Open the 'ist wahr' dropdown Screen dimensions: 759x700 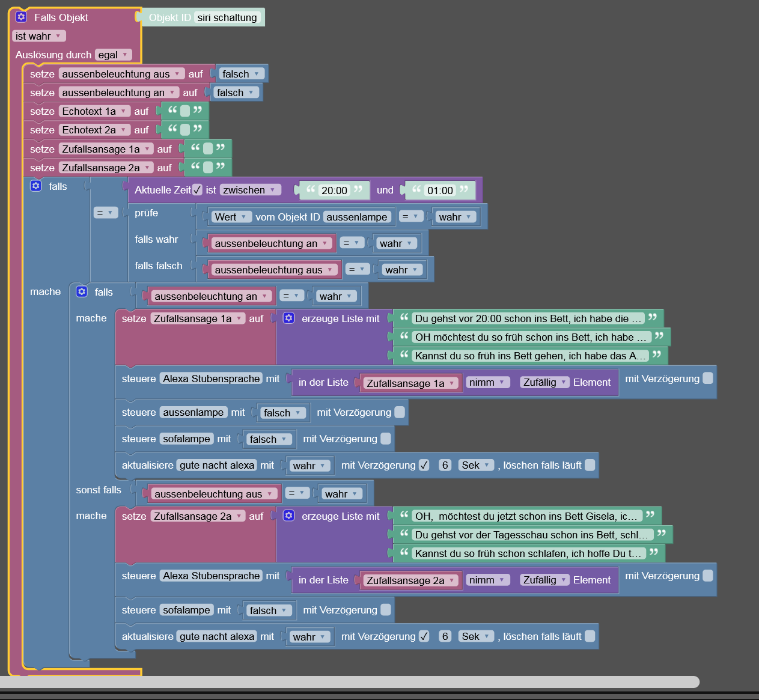pos(38,36)
